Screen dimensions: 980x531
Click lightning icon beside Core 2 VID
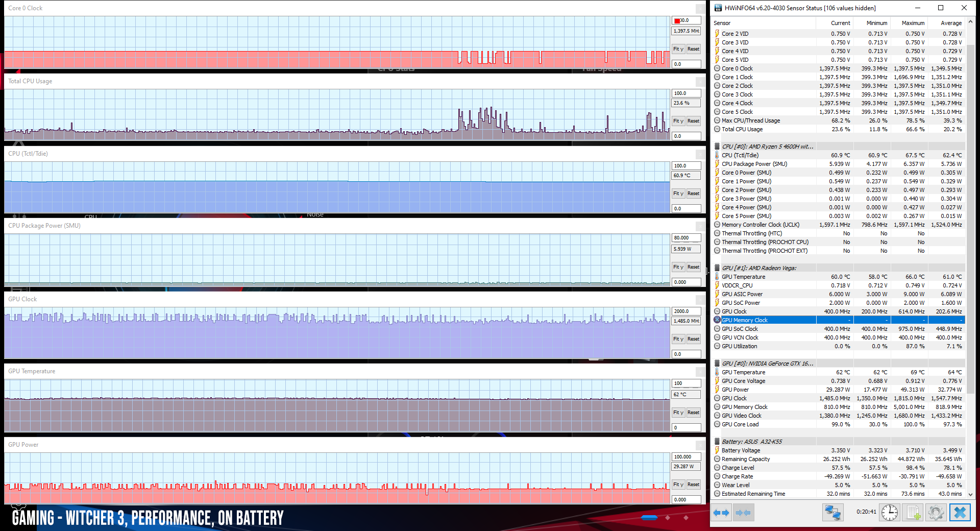point(717,34)
